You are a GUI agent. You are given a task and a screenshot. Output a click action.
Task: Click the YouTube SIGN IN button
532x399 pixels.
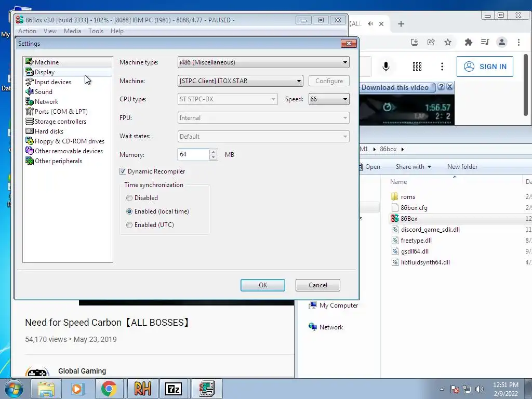pyautogui.click(x=485, y=66)
